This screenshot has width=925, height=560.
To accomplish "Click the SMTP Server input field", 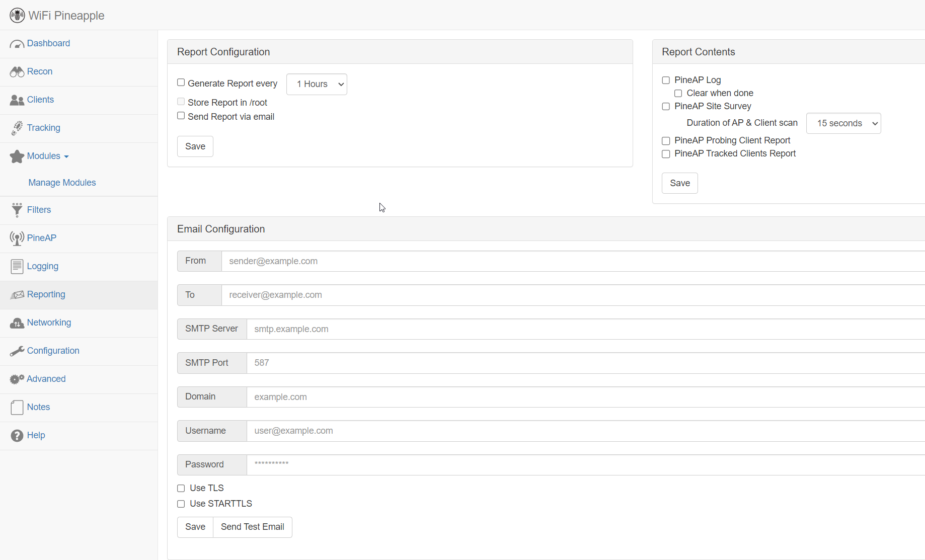I will 586,329.
